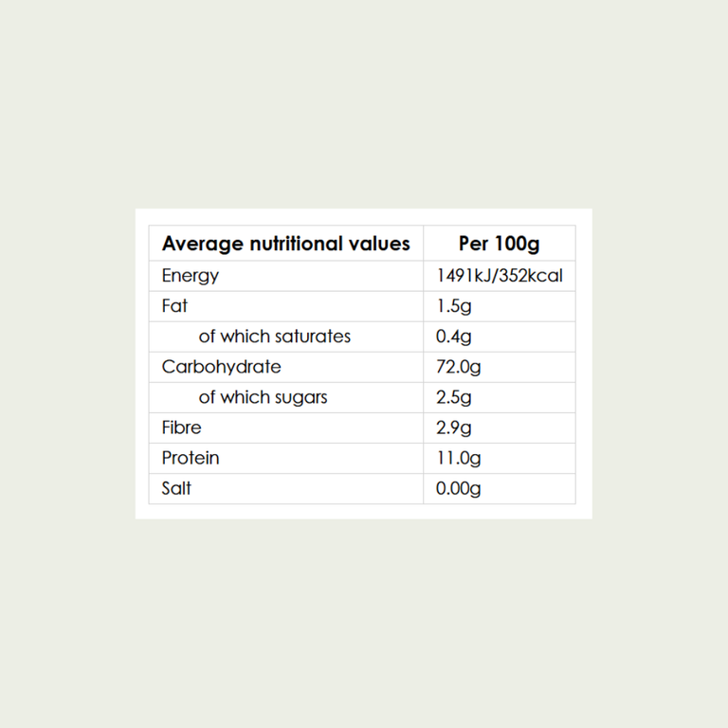Click the 72.0g carbohydrate value
Screen dimensions: 728x728
point(458,367)
